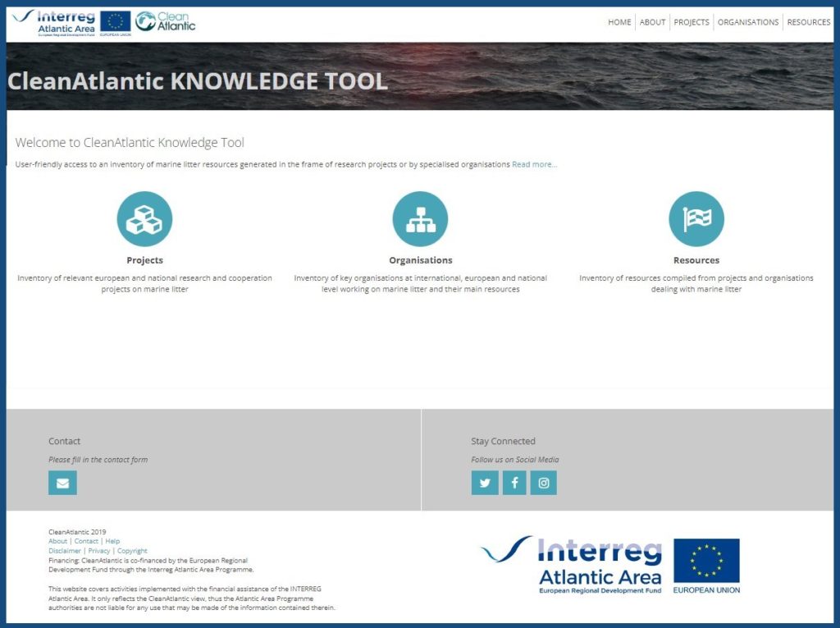Screen dimensions: 840x628
Task: Click the Clean Atlantic header logo
Action: (x=165, y=21)
